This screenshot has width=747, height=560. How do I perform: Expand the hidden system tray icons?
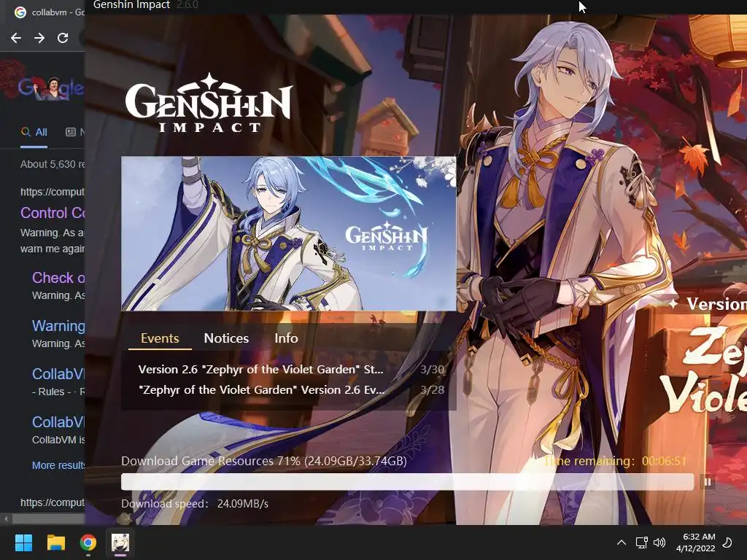(622, 542)
